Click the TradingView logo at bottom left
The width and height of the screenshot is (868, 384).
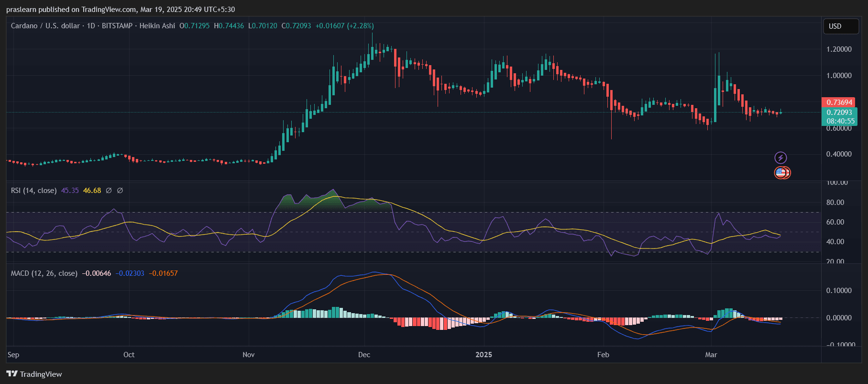point(34,374)
